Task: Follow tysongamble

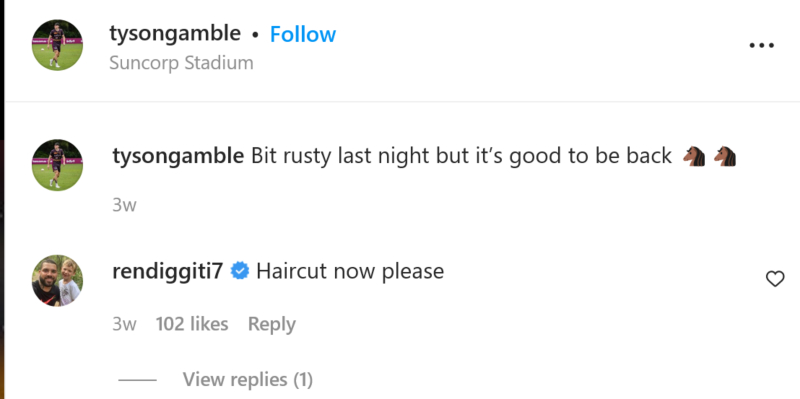Action: 303,34
